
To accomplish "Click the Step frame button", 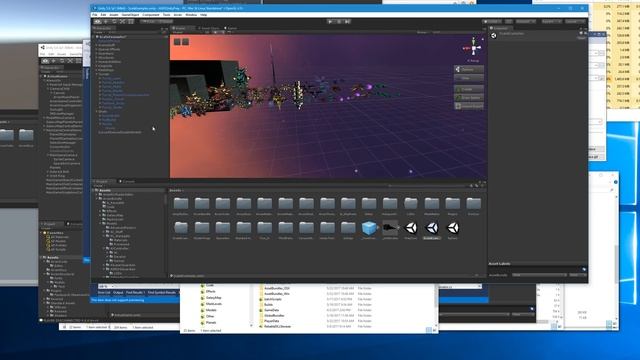I will (x=347, y=21).
